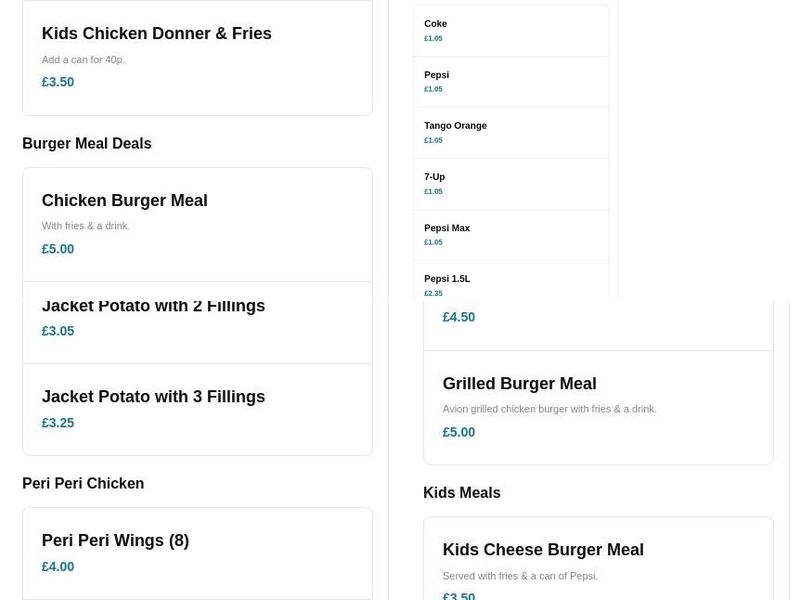Click the Kids Meals section heading
The height and width of the screenshot is (600, 800).
[460, 492]
